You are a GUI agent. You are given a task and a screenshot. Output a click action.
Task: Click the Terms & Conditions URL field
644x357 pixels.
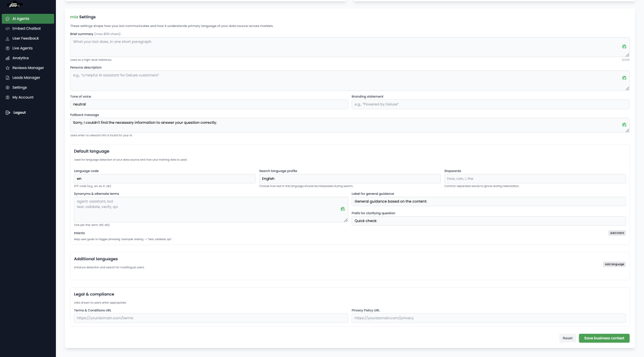(209, 318)
